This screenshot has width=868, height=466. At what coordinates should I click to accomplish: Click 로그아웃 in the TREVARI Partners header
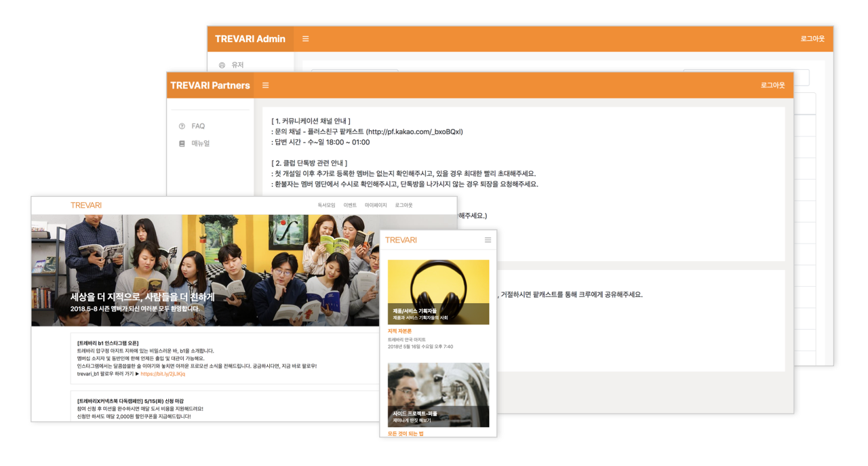click(772, 85)
